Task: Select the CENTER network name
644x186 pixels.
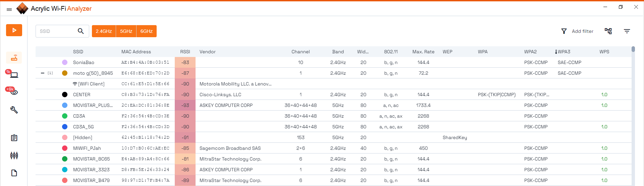Action: point(82,95)
